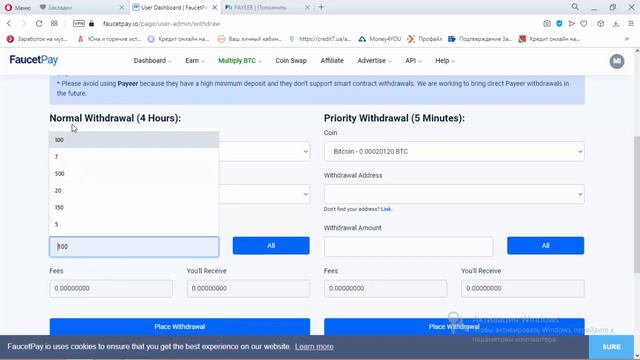This screenshot has width=640, height=360.
Task: Open the snapshot camera icon in address bar
Action: (x=547, y=24)
